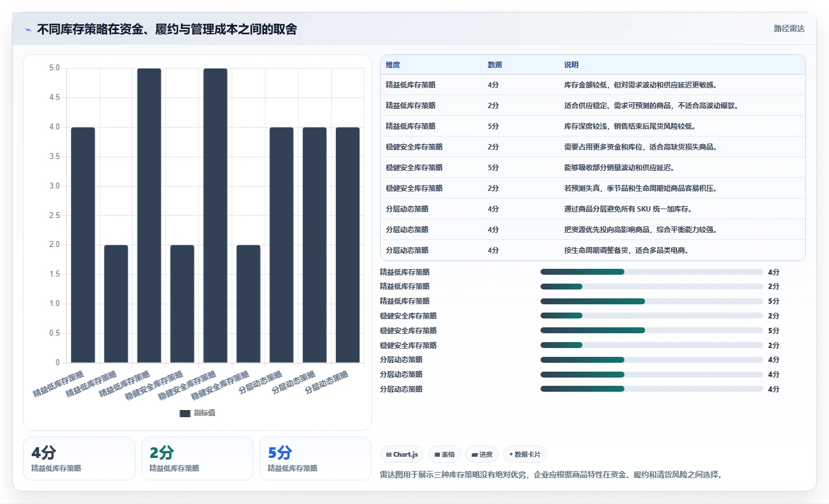Click the 精益低库存策略 5分 progress bar
829x504 pixels.
click(652, 301)
